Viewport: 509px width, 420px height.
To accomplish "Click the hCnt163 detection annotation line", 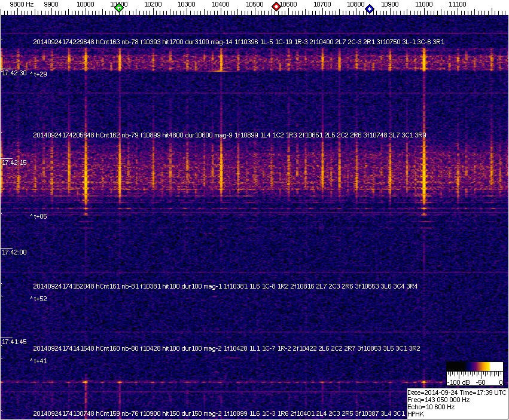I will pos(239,42).
